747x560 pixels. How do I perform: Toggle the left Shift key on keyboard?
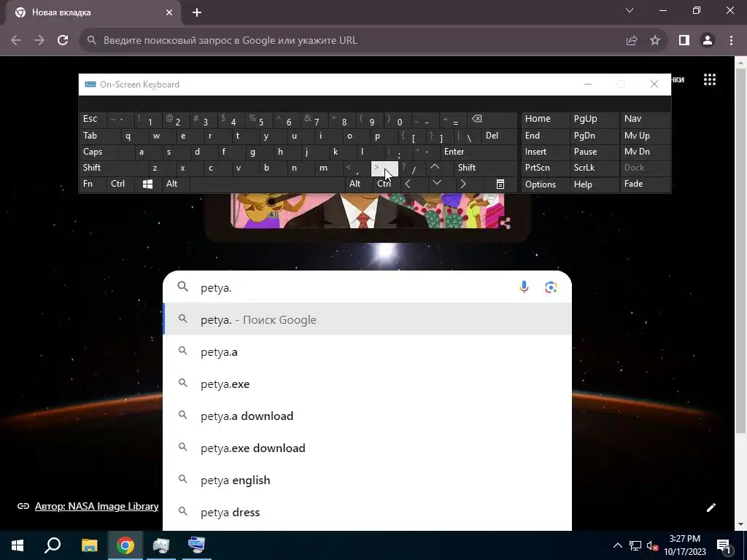(x=114, y=168)
